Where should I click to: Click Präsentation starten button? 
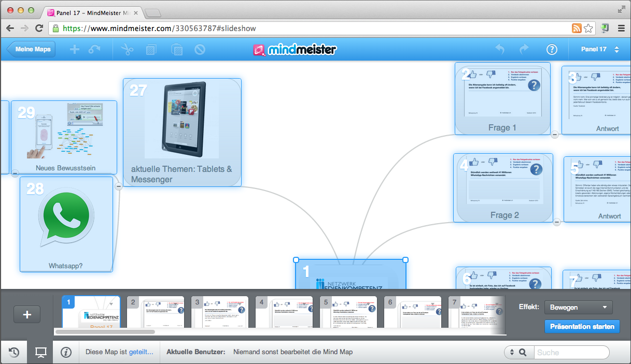[582, 326]
